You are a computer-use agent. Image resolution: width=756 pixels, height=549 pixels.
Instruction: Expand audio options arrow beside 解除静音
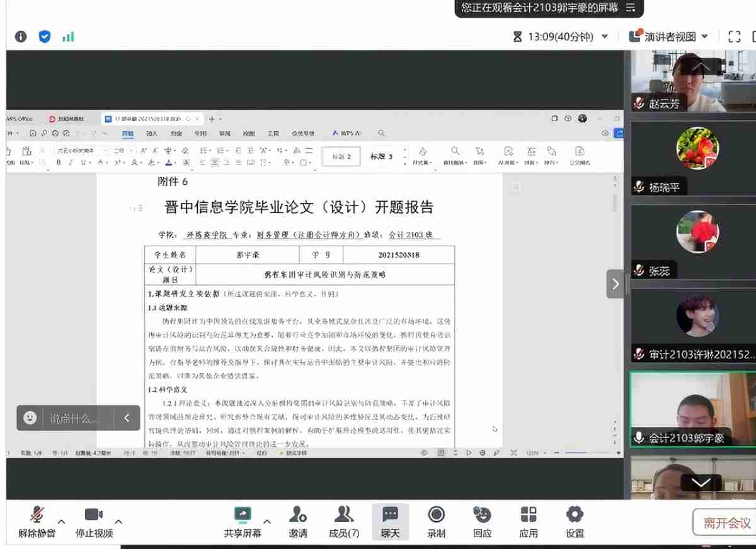pyautogui.click(x=62, y=521)
